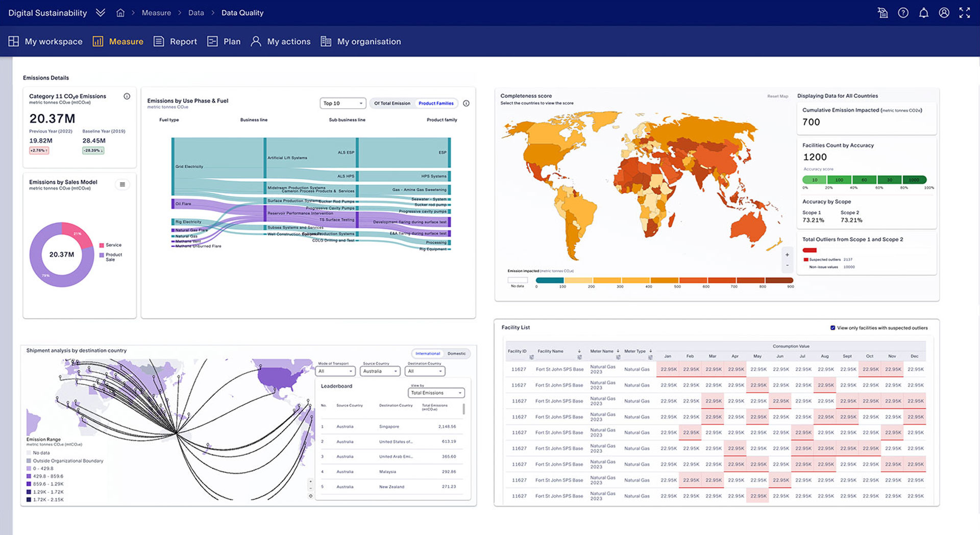Click the Service legend pink swatch
This screenshot has height=535, width=980.
pos(102,245)
